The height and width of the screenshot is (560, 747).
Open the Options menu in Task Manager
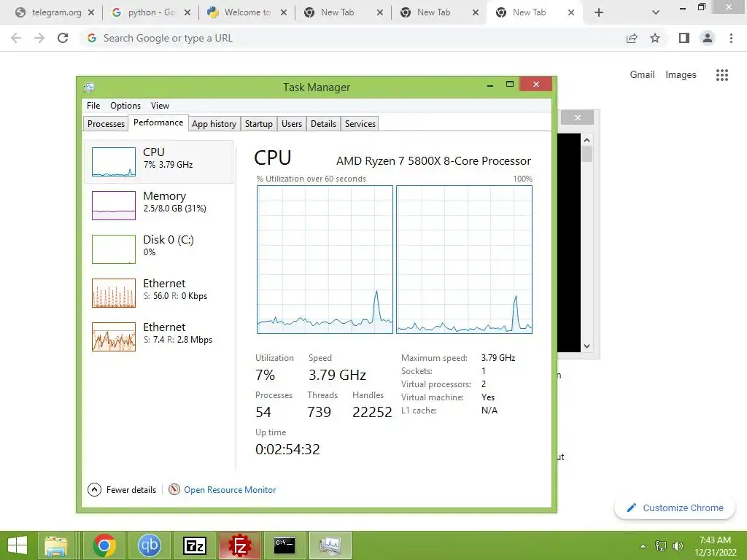click(125, 106)
